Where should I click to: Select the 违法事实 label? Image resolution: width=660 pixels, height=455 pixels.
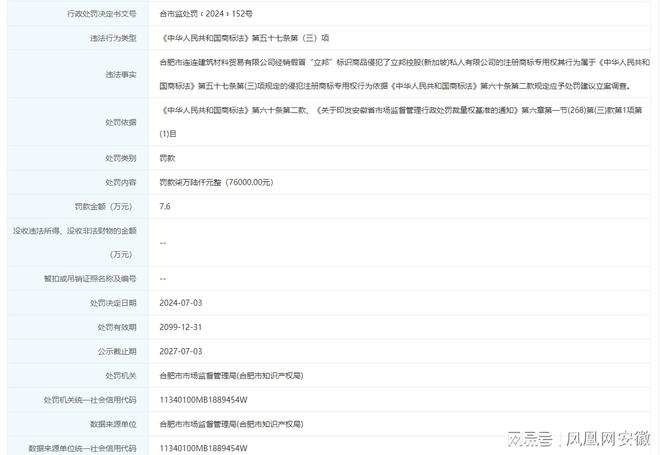tap(121, 75)
